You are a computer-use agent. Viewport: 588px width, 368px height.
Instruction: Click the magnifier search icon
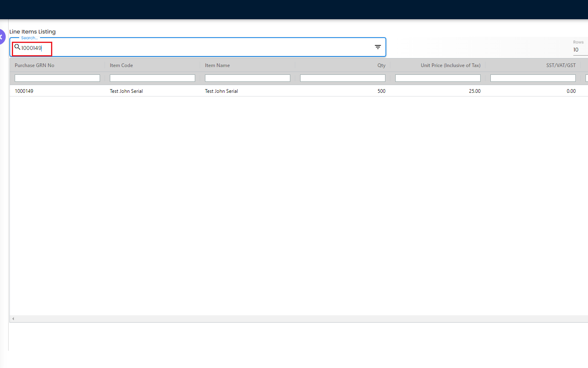tap(18, 47)
